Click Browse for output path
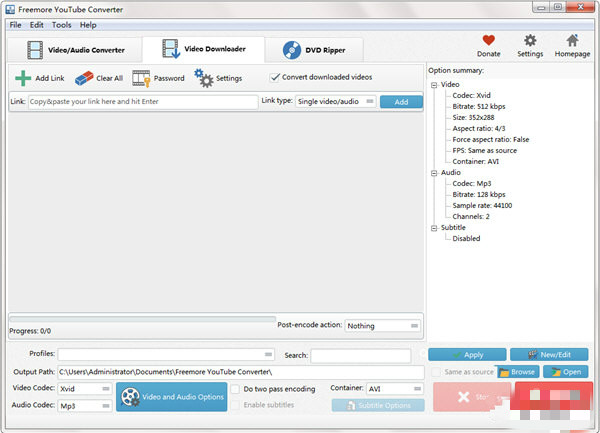Viewport: 600px width, 433px height. [x=518, y=372]
